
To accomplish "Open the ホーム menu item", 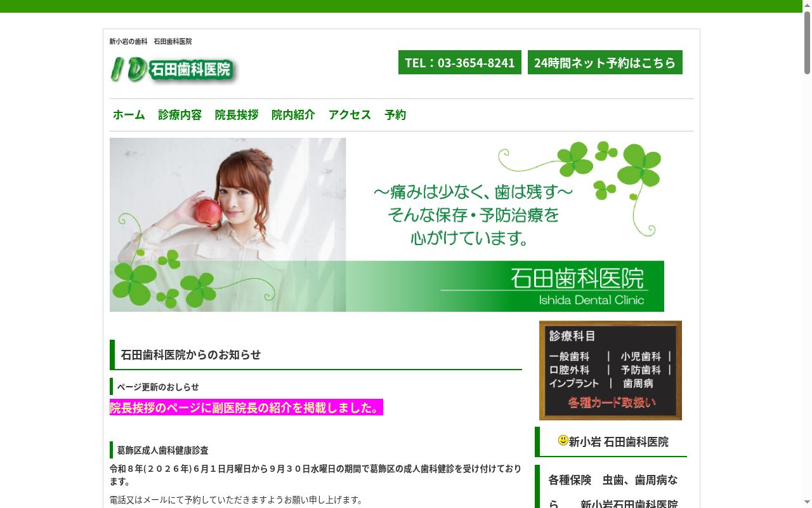I will click(129, 115).
